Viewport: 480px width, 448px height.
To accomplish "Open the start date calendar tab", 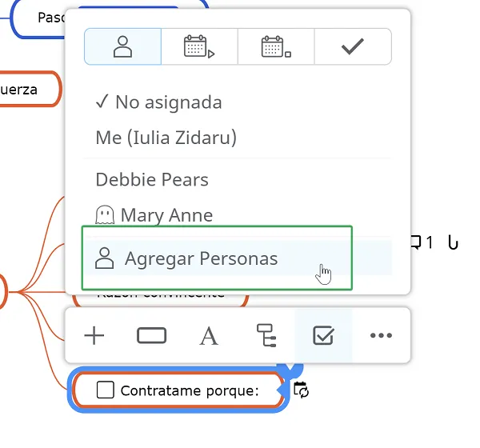I will pos(199,46).
